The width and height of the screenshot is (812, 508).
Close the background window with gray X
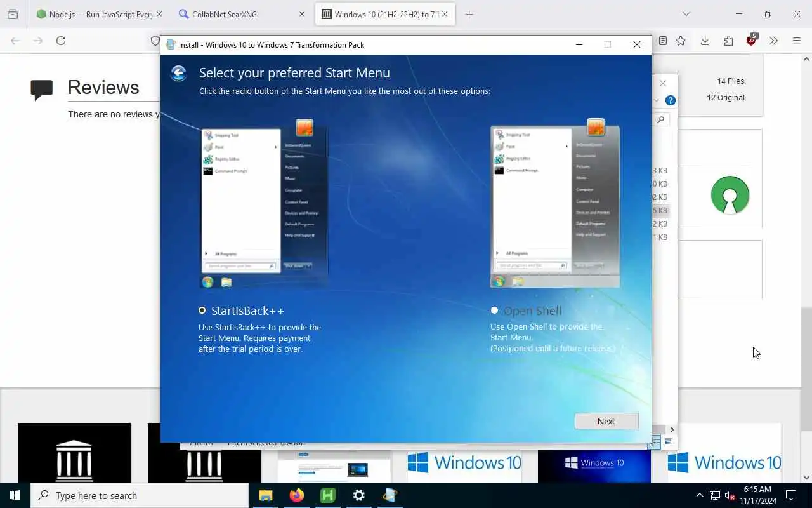[x=663, y=83]
